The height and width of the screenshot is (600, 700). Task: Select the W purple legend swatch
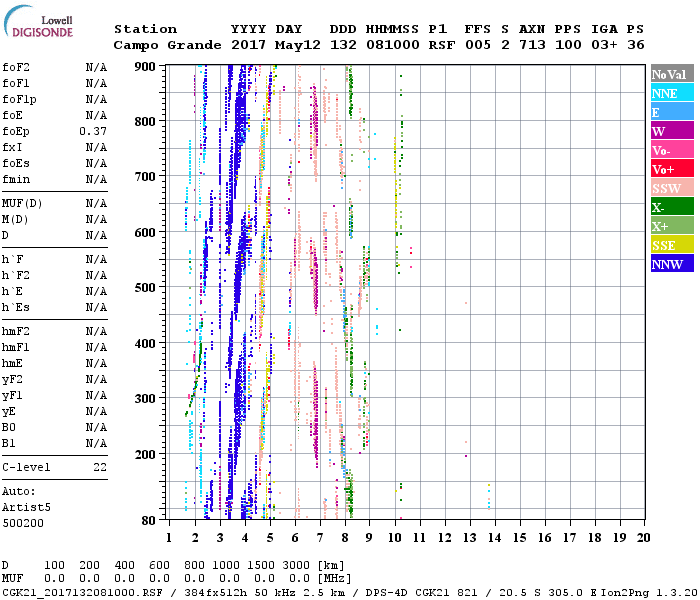pyautogui.click(x=672, y=131)
